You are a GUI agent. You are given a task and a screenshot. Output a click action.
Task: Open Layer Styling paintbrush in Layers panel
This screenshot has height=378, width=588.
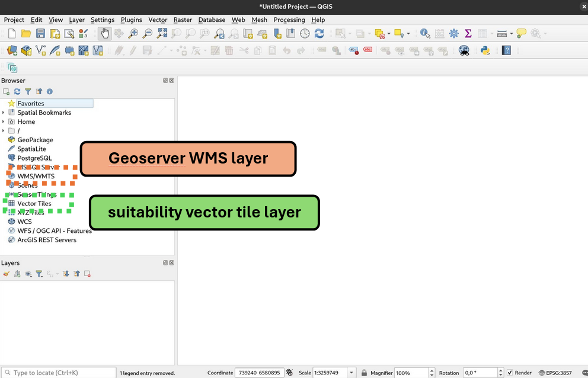point(7,274)
